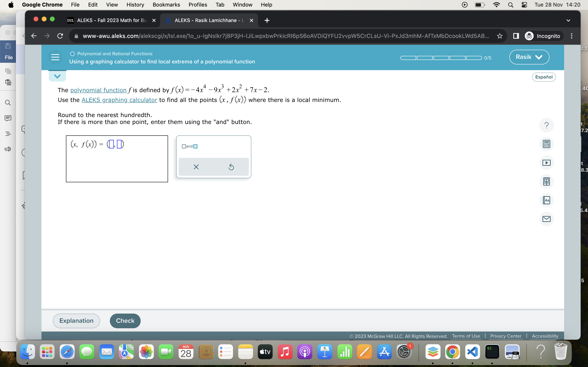Open the Rasik account dropdown
Image resolution: width=588 pixels, height=367 pixels.
pyautogui.click(x=529, y=57)
